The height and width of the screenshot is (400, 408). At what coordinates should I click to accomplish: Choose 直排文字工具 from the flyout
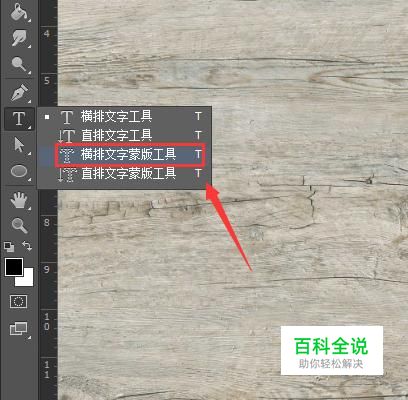124,135
